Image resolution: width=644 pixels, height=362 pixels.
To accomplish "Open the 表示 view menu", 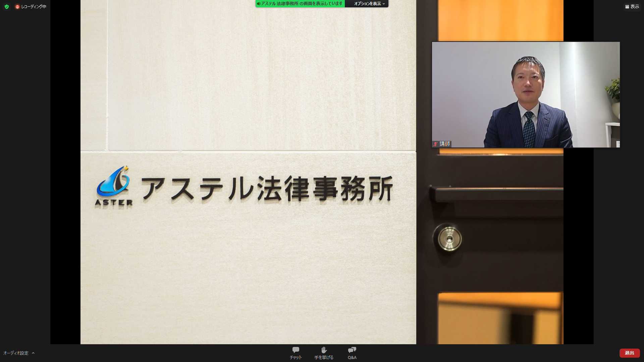I will click(x=632, y=7).
